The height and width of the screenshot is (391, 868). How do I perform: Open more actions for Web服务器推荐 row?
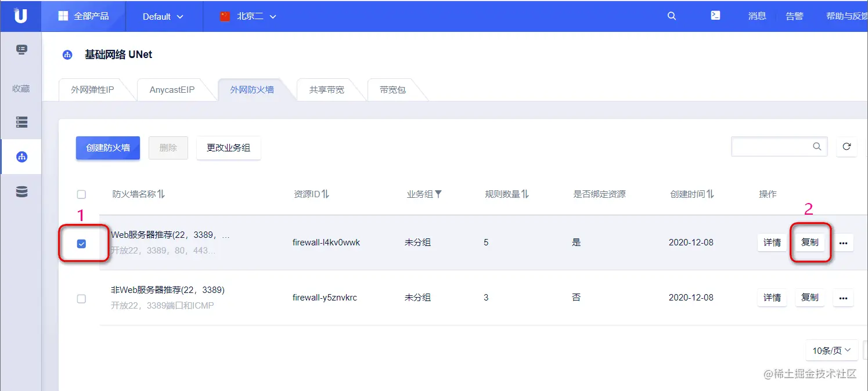click(x=844, y=243)
